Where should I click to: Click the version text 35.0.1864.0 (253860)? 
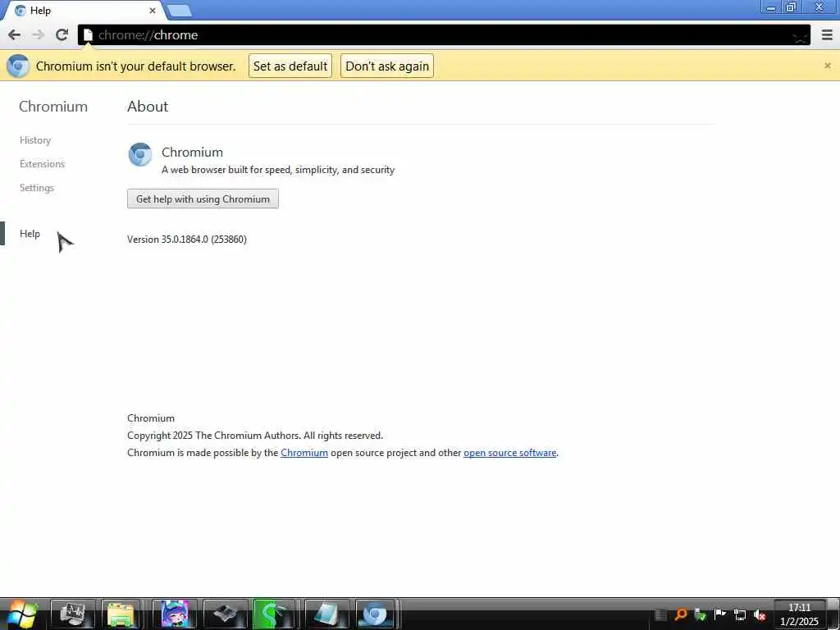coord(187,240)
